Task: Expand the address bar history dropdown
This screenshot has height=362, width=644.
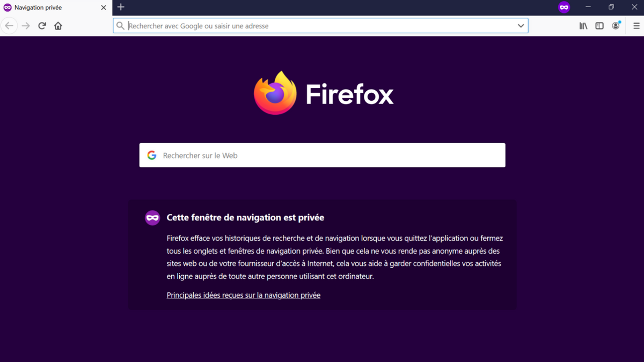Action: [x=521, y=26]
